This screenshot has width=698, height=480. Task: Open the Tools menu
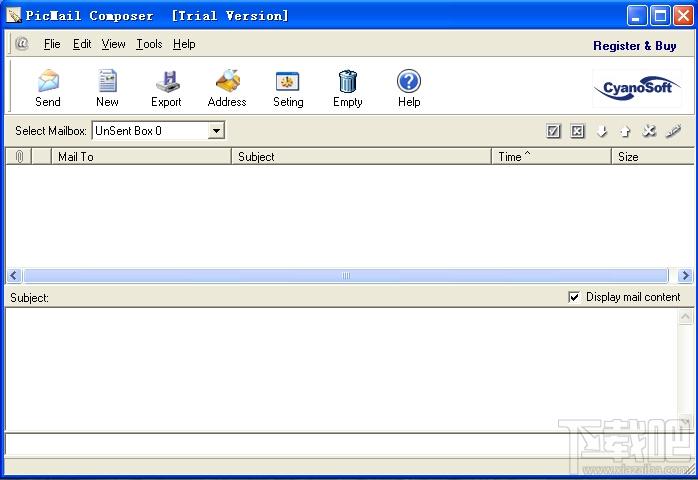click(149, 44)
